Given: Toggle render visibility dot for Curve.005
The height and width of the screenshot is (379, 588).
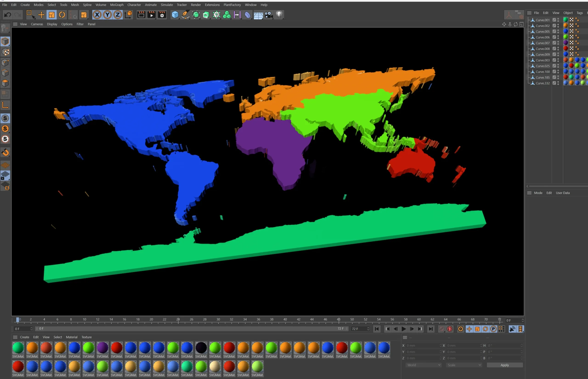Looking at the screenshot, I should click(x=558, y=33).
